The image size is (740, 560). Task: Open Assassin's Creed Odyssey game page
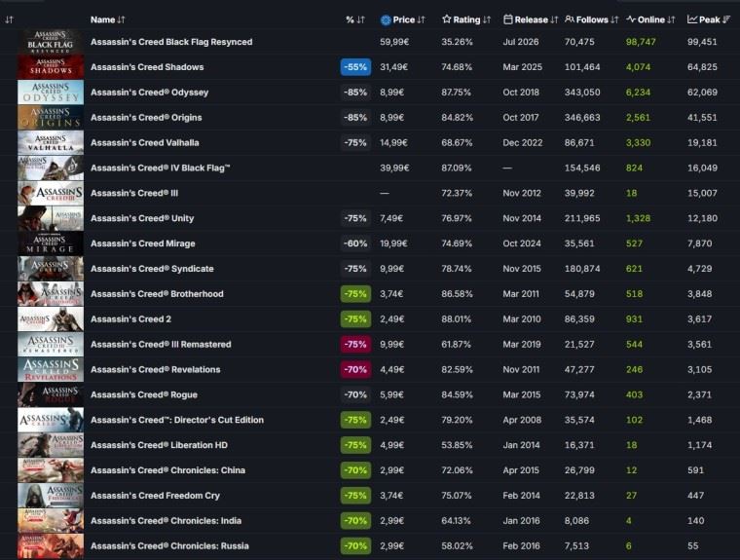(149, 93)
